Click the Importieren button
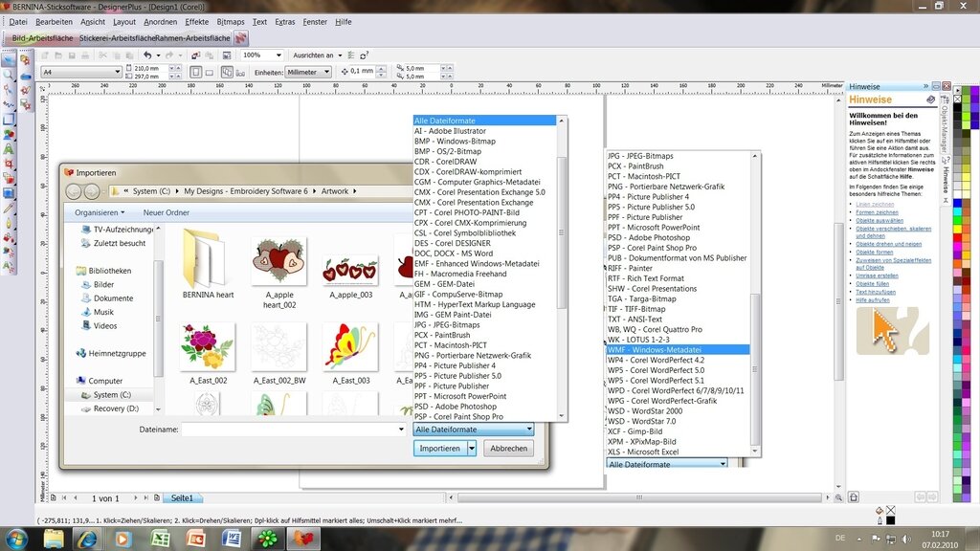Viewport: 980px width, 551px height. (440, 448)
